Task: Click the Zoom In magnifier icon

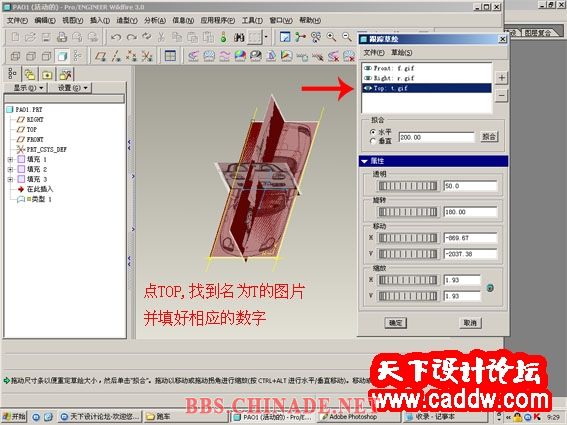Action: (331, 37)
